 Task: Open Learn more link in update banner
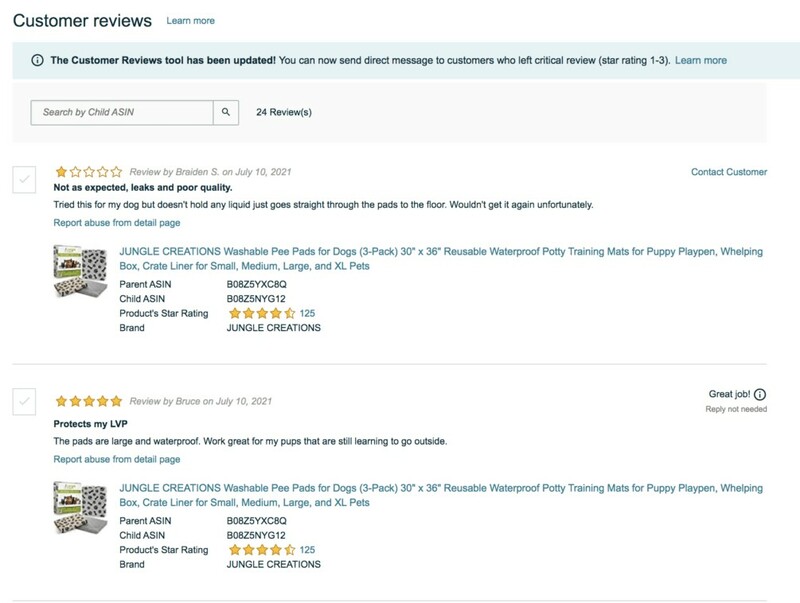point(700,60)
